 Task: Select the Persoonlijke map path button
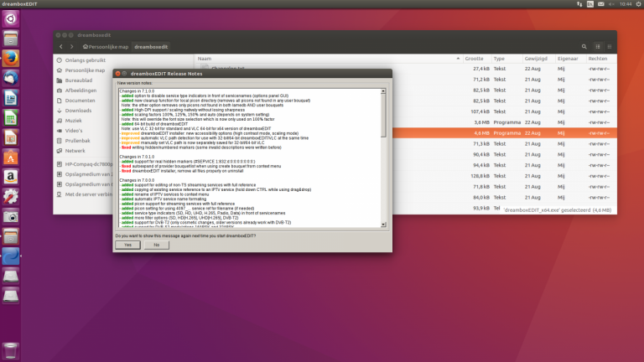coord(106,46)
